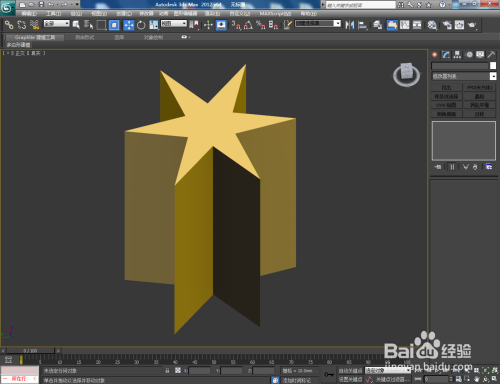Click the Unlink Selection tool

[22, 25]
